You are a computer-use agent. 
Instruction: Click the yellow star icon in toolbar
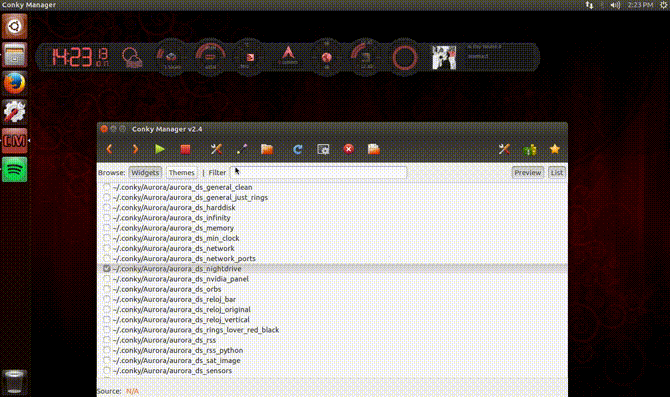(x=555, y=149)
